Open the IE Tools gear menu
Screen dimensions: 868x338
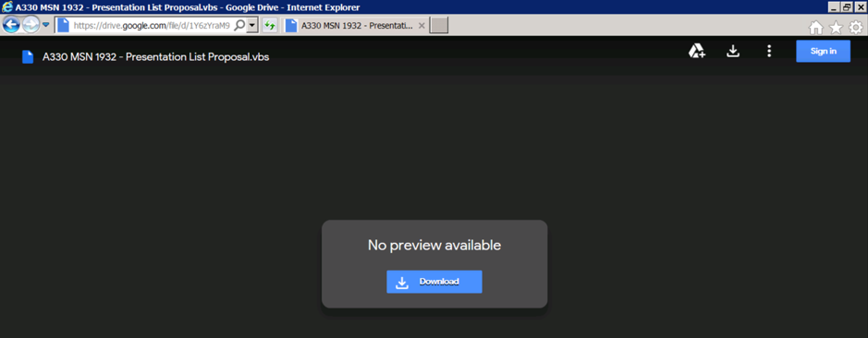tap(856, 28)
